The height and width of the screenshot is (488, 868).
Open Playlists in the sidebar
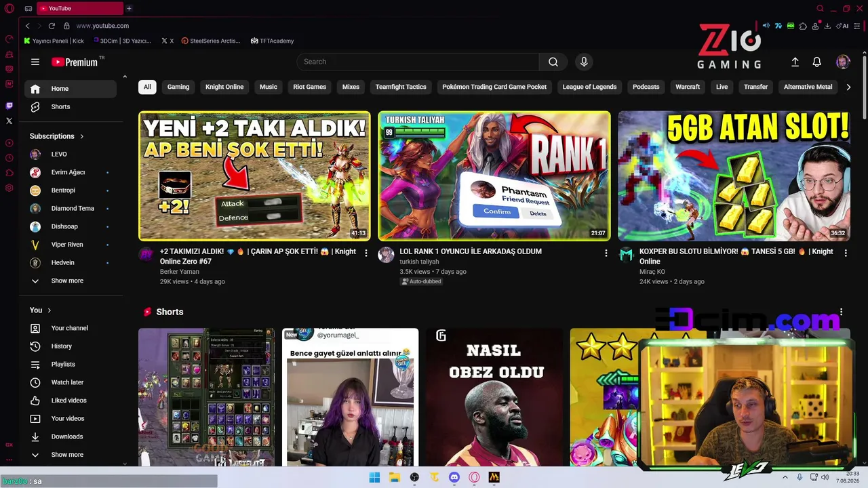click(x=71, y=364)
